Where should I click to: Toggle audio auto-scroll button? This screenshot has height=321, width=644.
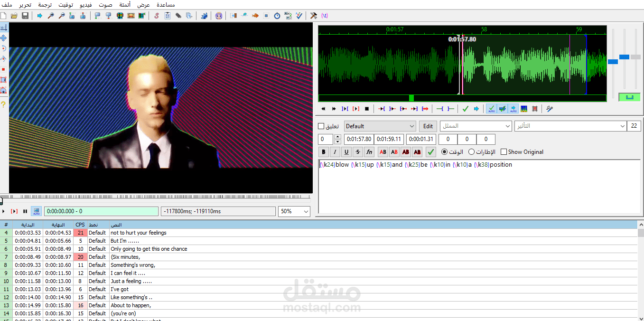coord(513,109)
